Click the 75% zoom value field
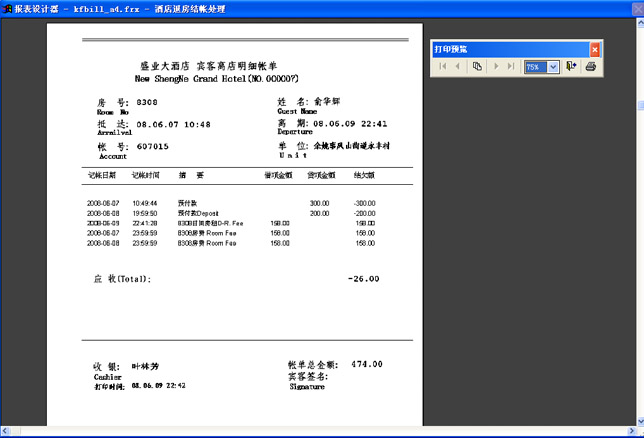The height and width of the screenshot is (438, 644). pos(535,66)
